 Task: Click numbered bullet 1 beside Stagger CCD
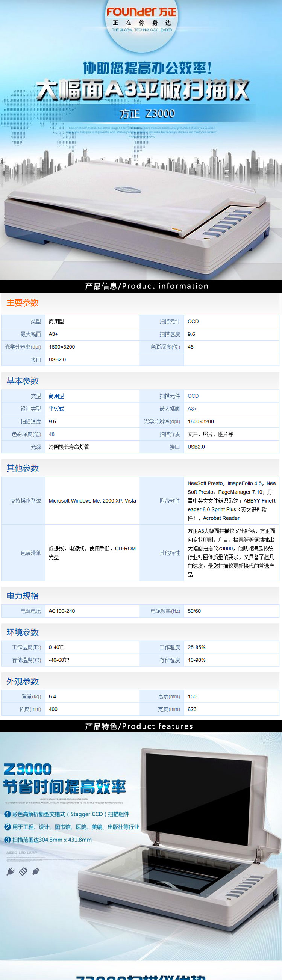[x=7, y=814]
